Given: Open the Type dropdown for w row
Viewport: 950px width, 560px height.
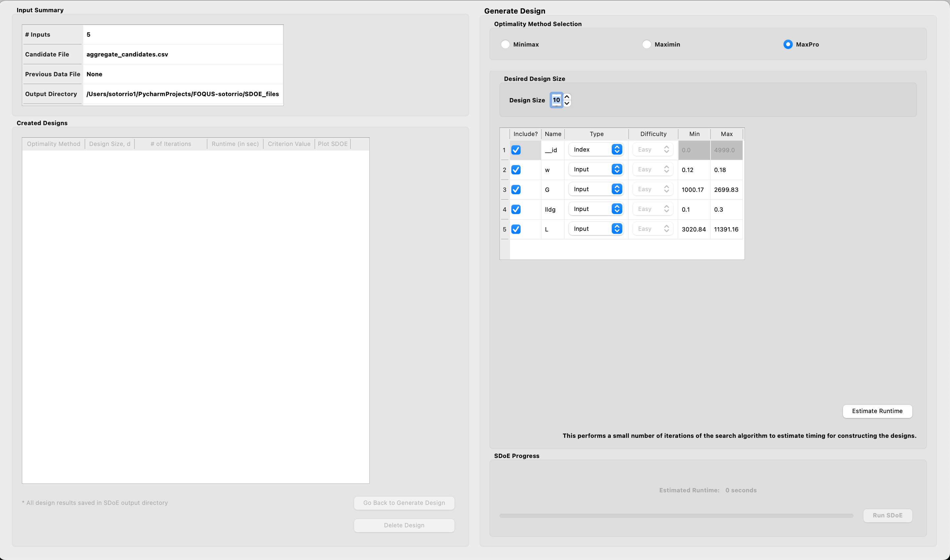Looking at the screenshot, I should (596, 169).
